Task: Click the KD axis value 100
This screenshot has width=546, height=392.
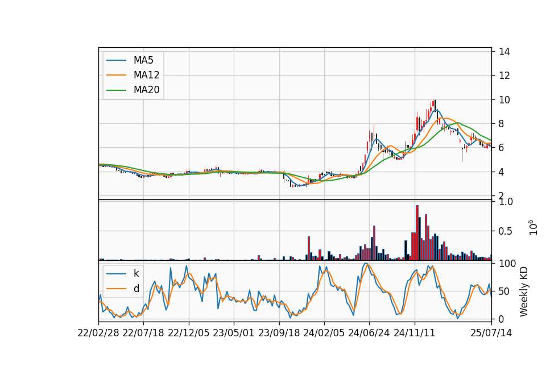Action: click(x=507, y=263)
